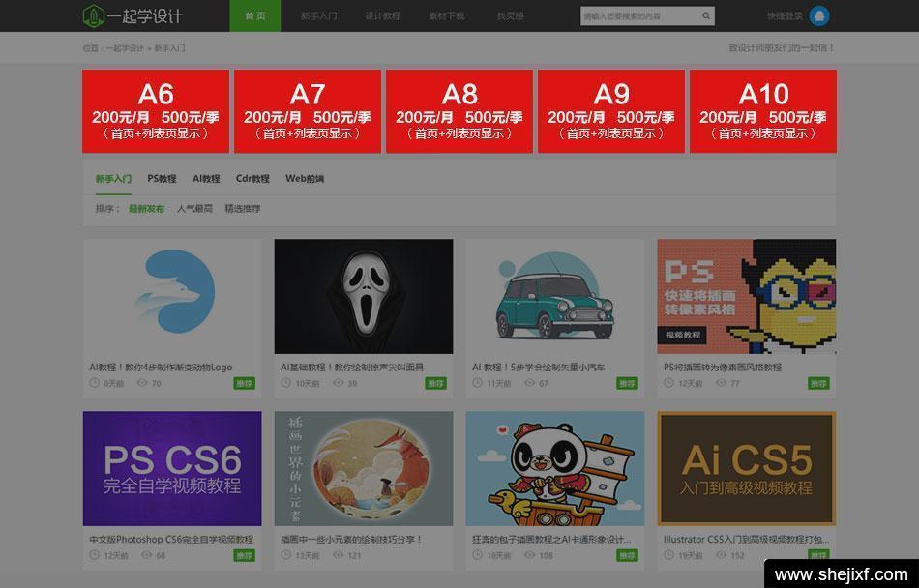Viewport: 919px width, 588px height.
Task: Switch to the Cdr教程 tab
Action: pos(252,179)
